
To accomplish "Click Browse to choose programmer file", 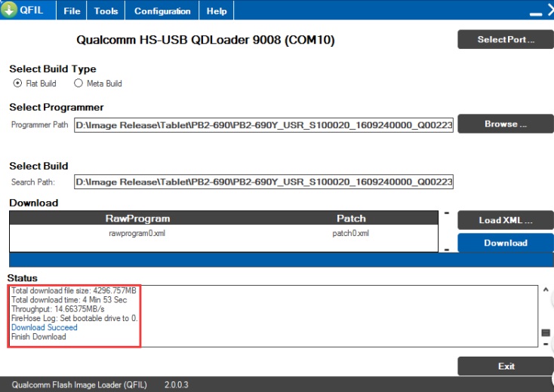I will [x=506, y=124].
